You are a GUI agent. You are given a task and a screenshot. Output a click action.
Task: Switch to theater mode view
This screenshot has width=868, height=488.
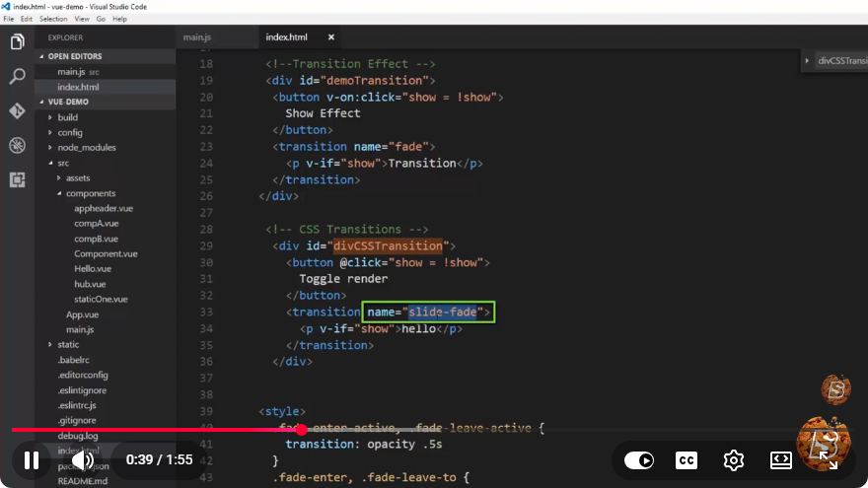tap(780, 460)
